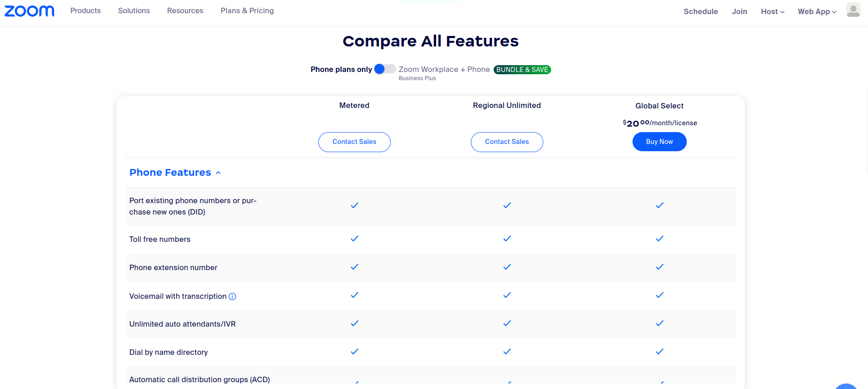Click Dial by name directory row label
Image resolution: width=868 pixels, height=389 pixels.
(168, 352)
